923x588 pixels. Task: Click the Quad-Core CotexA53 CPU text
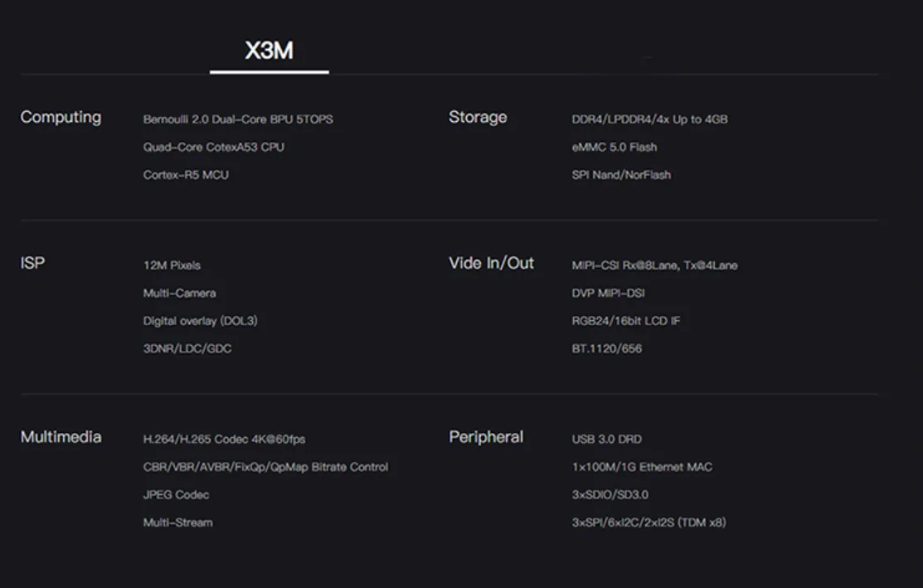[214, 148]
